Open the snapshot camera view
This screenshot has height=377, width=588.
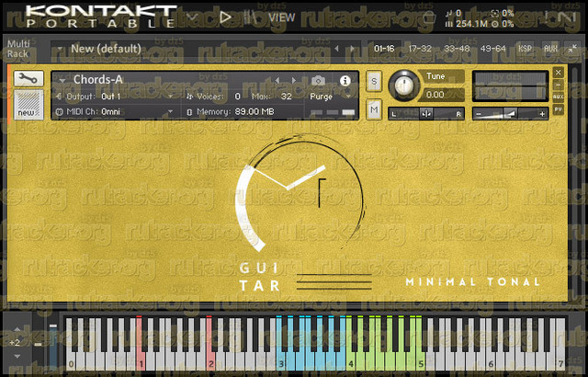tap(318, 80)
